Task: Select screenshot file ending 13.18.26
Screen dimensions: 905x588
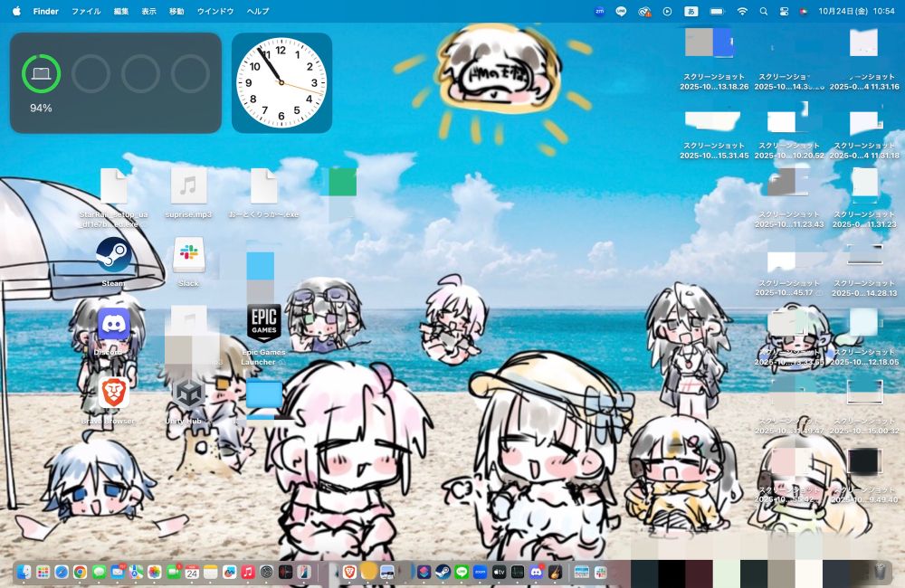Action: point(713,59)
